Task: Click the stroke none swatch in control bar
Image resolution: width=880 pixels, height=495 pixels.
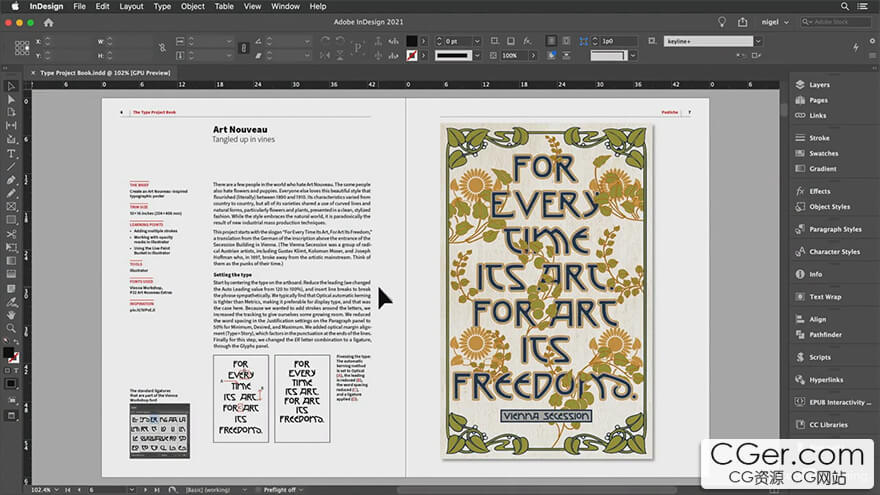Action: [412, 56]
